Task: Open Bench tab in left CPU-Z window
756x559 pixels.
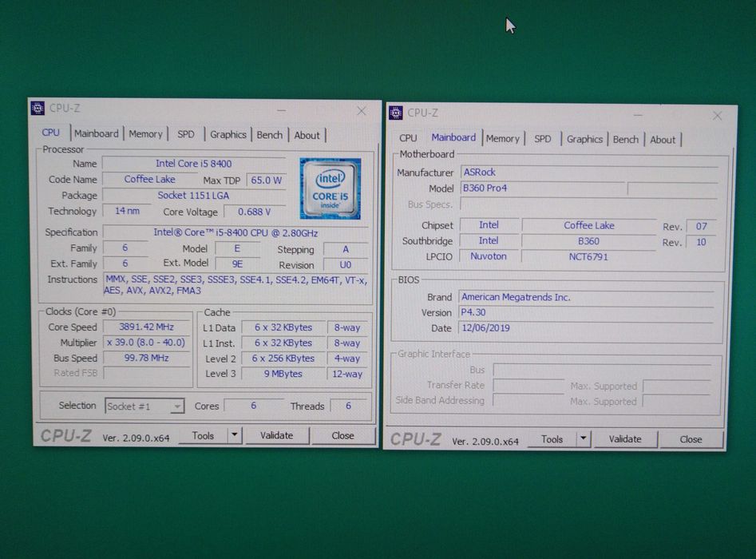Action: [x=270, y=135]
